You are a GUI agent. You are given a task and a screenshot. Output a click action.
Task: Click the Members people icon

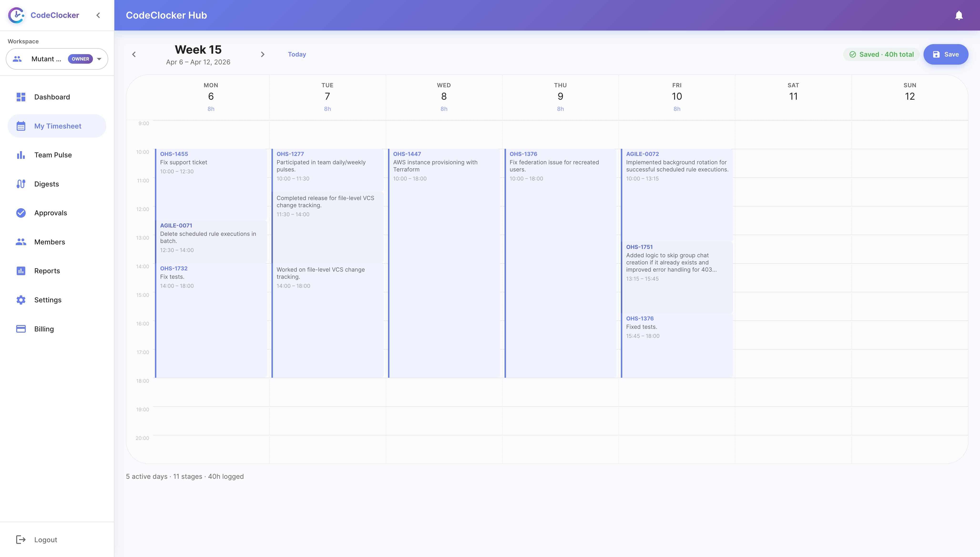coord(21,242)
